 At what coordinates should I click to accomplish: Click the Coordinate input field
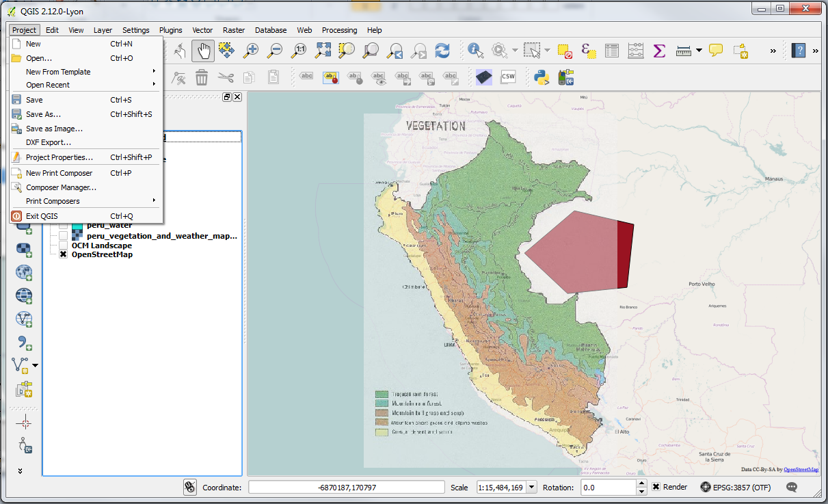click(x=346, y=488)
